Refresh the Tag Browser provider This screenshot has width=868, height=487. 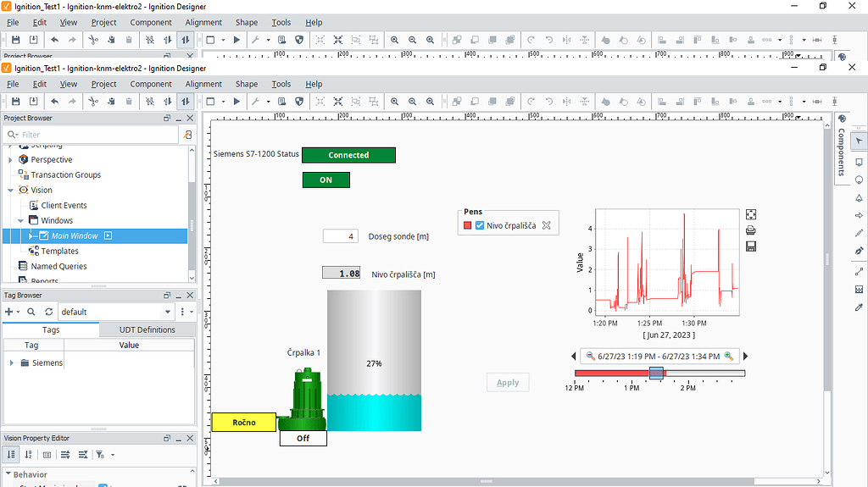[49, 312]
